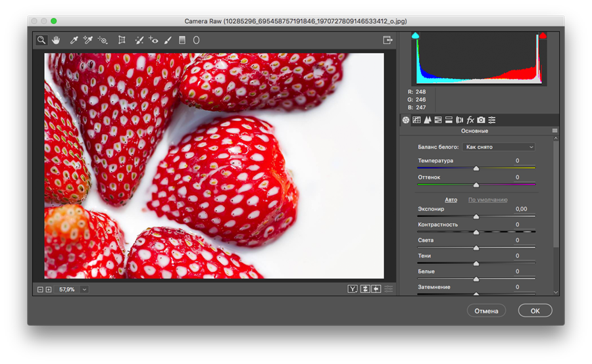This screenshot has height=364, width=592.
Task: Select the Adjustment Brush tool
Action: [x=168, y=40]
